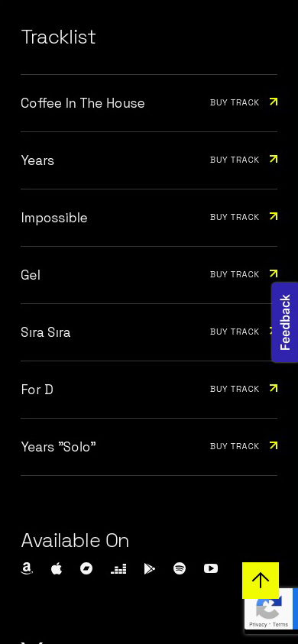Open the Bandcamp icon link
This screenshot has height=644, width=298.
pyautogui.click(x=86, y=568)
